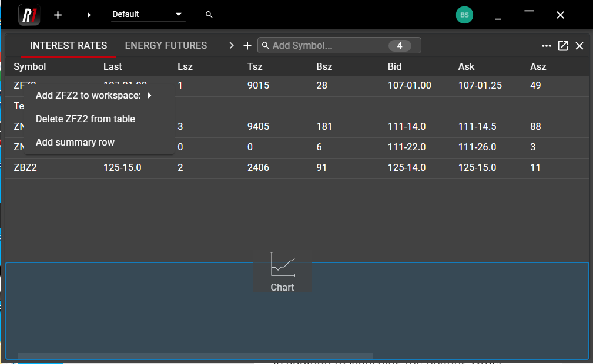
Task: Click the plus icon beside the R1 logo
Action: click(x=58, y=15)
